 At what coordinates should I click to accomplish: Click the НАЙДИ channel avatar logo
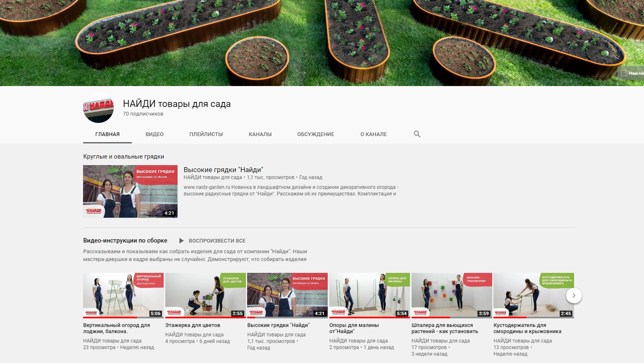[x=99, y=108]
